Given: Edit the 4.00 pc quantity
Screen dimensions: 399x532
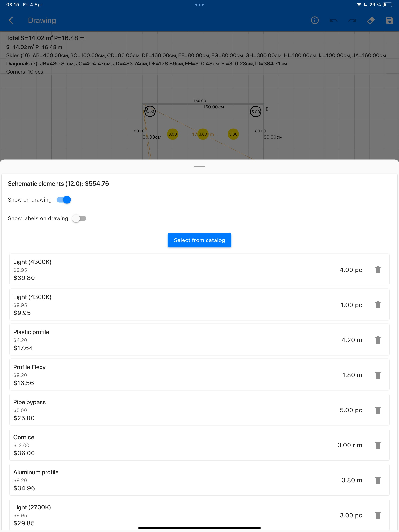Looking at the screenshot, I should click(351, 270).
